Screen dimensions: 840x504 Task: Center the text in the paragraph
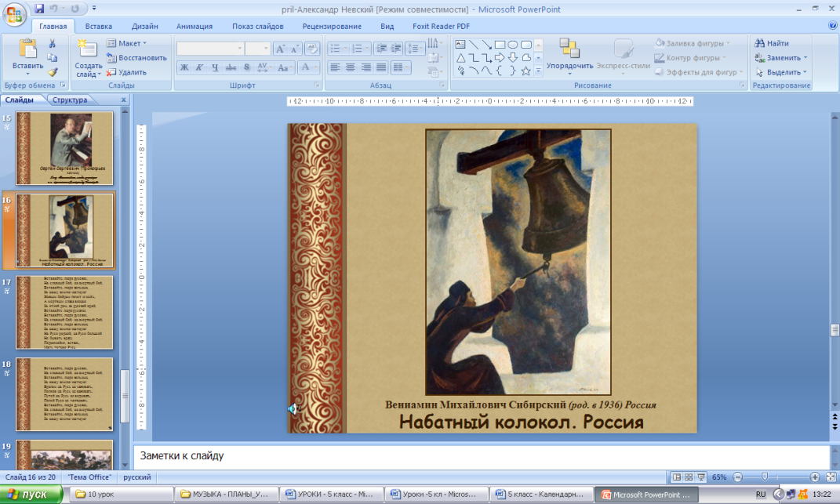[x=351, y=67]
